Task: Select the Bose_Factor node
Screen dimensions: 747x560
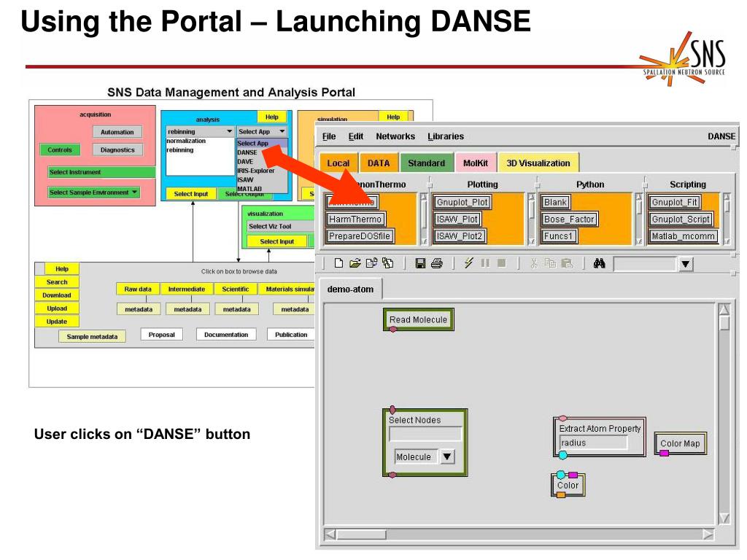Action: 569,219
